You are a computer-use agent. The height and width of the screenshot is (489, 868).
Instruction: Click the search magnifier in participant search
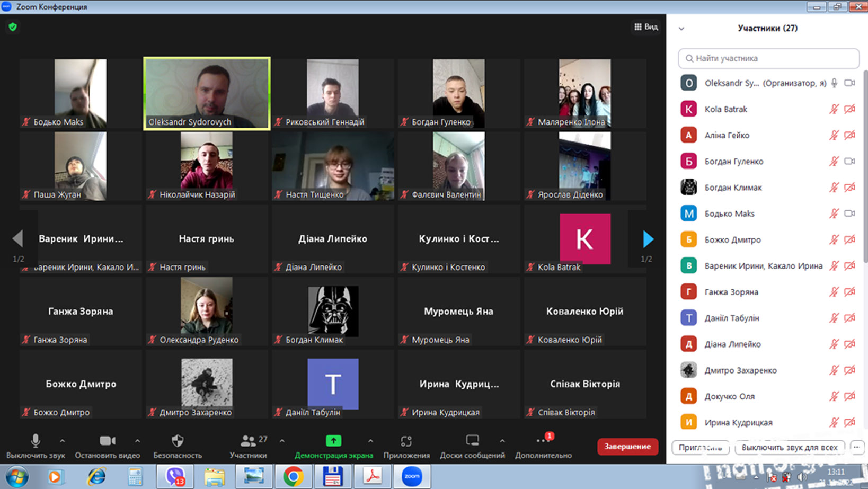(689, 58)
